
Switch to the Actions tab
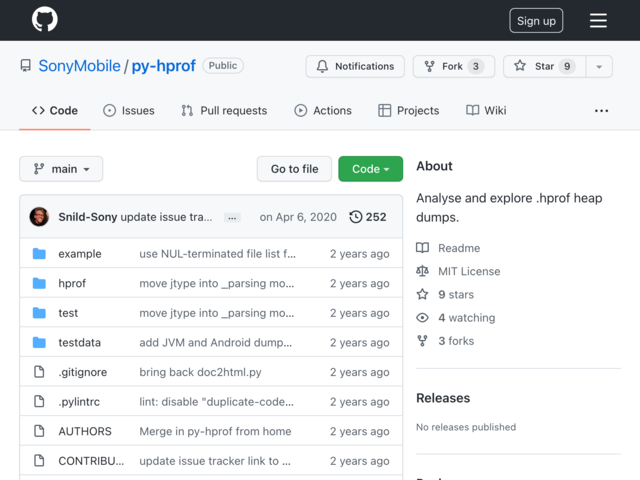(323, 111)
